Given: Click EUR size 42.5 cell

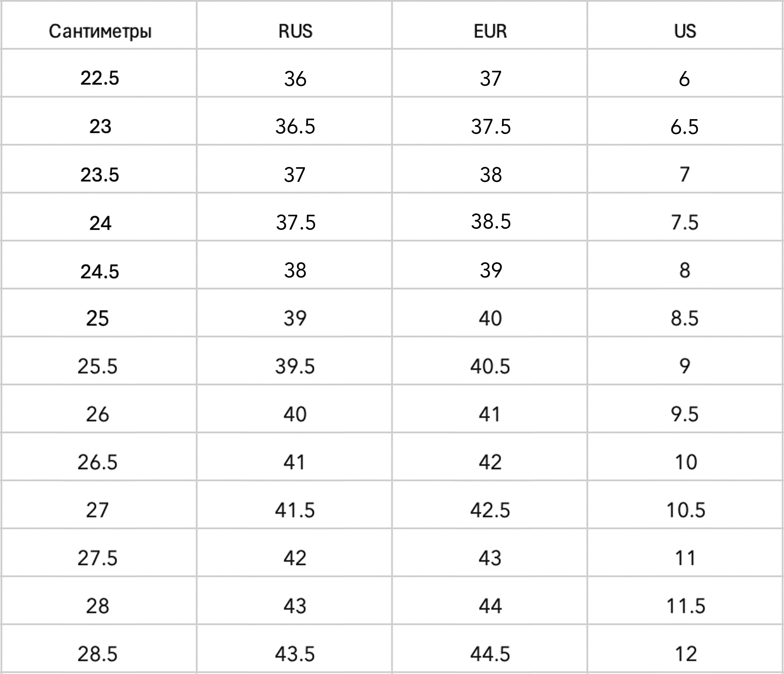Looking at the screenshot, I should tap(490, 510).
